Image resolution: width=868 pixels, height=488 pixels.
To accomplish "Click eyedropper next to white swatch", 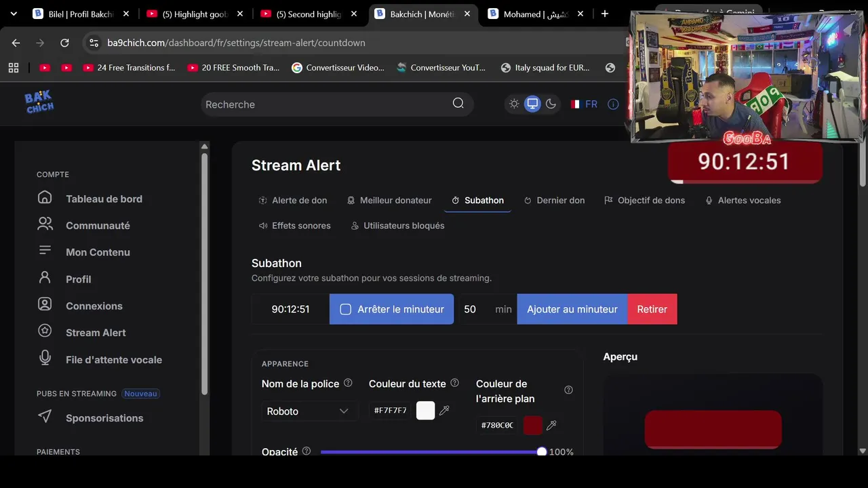I will (x=444, y=410).
